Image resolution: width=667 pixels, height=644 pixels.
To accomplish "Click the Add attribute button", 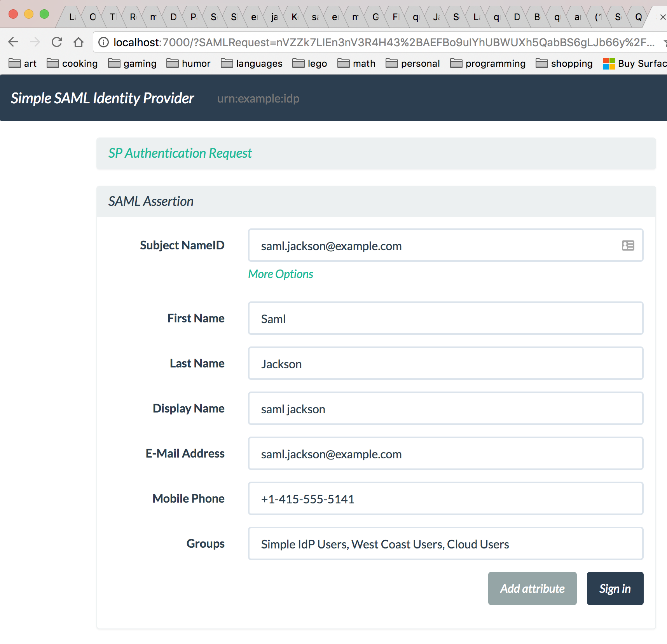I will [533, 588].
